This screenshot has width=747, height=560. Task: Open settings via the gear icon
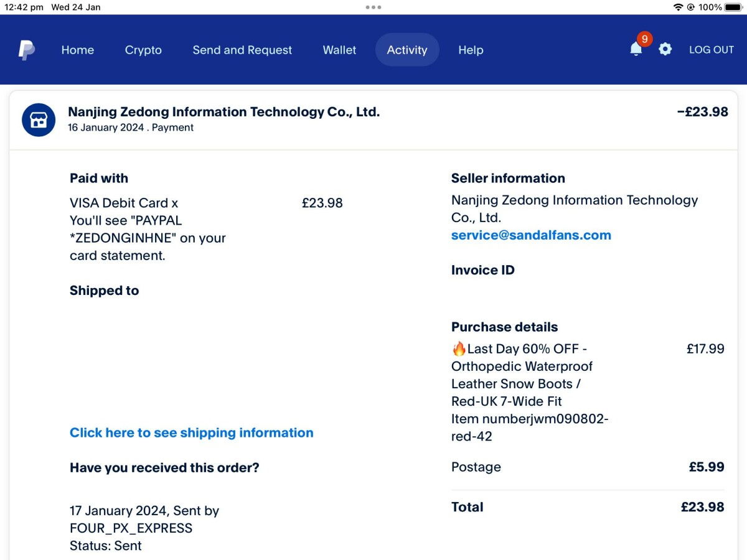665,49
